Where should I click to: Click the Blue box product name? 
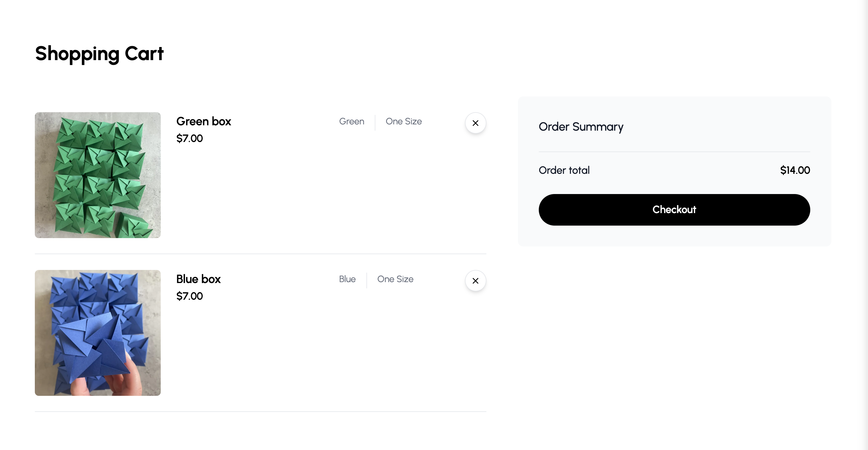click(x=199, y=279)
